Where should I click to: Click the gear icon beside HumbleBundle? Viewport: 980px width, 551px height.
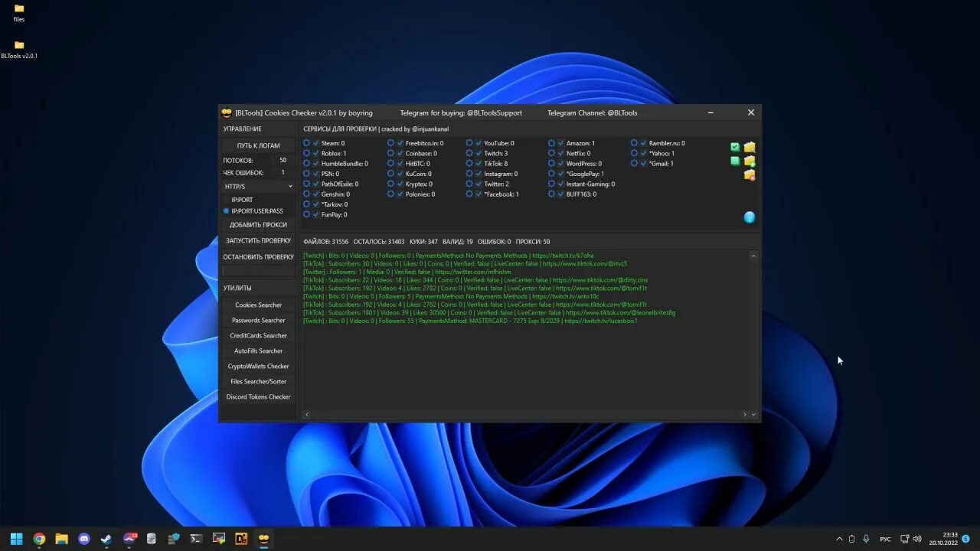(x=307, y=164)
